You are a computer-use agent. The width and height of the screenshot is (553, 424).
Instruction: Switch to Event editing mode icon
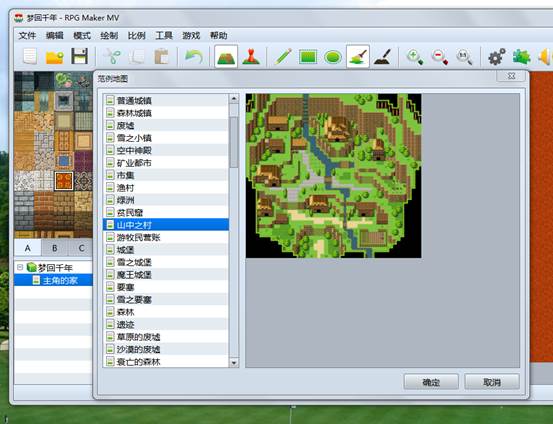point(251,56)
